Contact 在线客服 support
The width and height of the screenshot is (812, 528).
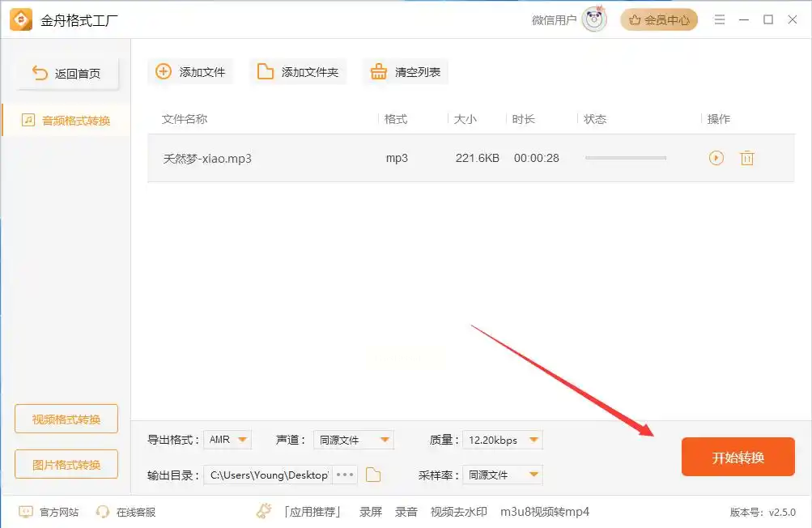(x=125, y=512)
